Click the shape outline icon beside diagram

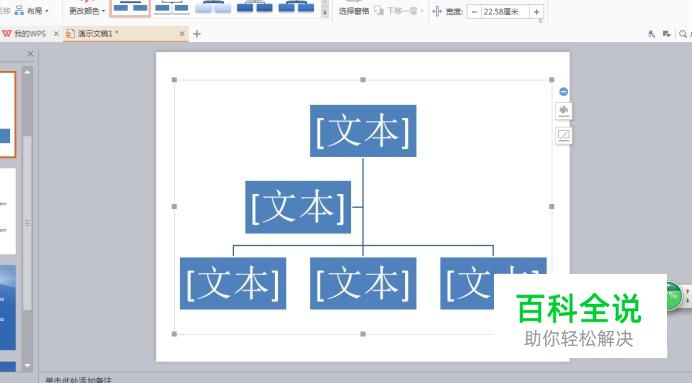(x=564, y=135)
